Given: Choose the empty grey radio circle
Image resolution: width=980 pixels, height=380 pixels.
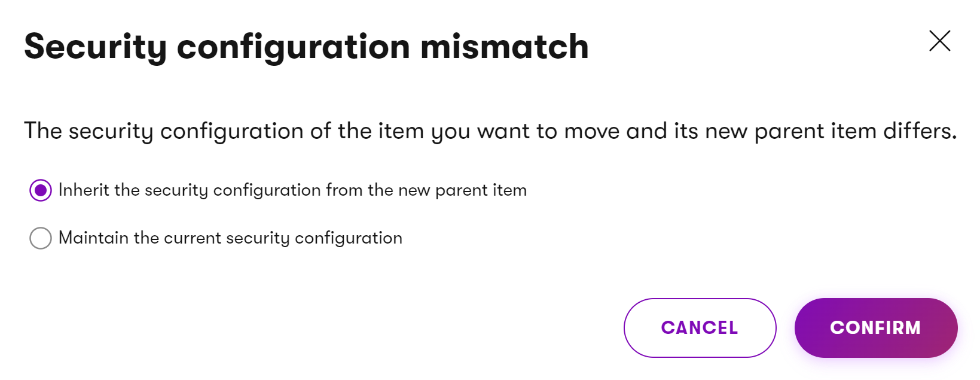Looking at the screenshot, I should [x=41, y=238].
